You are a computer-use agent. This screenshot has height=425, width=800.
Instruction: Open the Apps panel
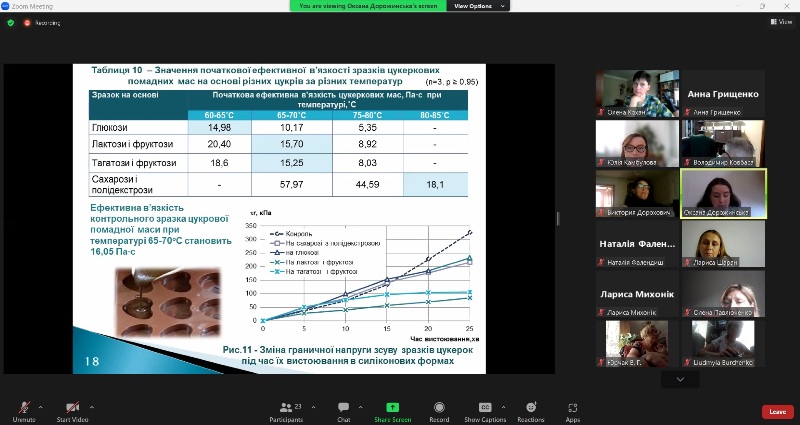(x=572, y=411)
